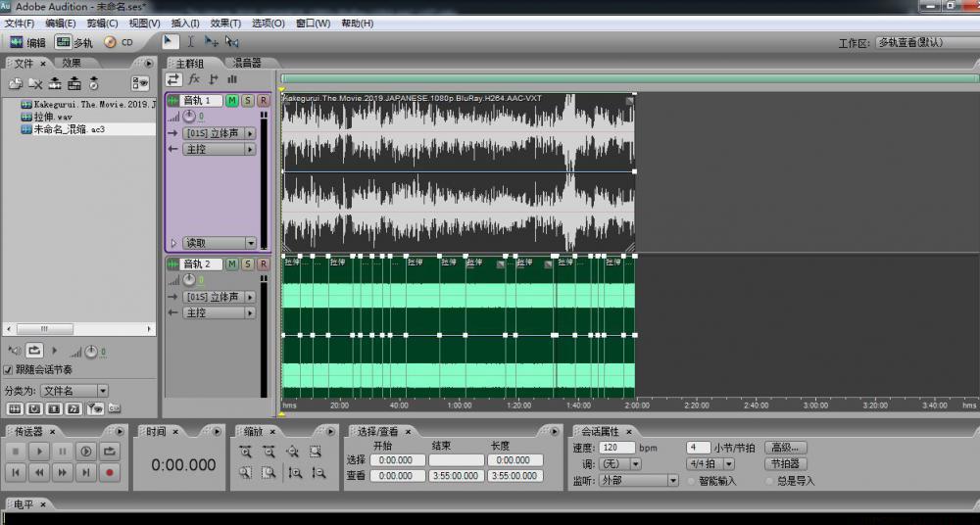Viewport: 980px width, 525px height.
Task: Expand Track 1 automation lanes triangle
Action: tap(173, 243)
